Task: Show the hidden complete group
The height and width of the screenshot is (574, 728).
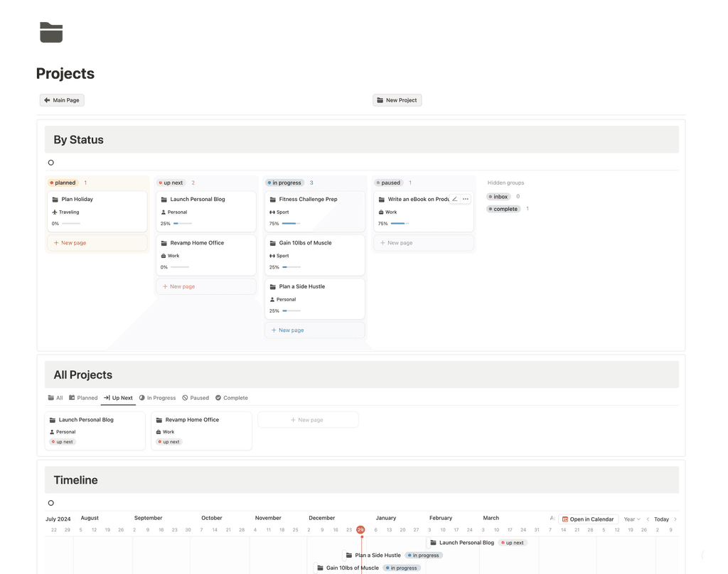Action: [503, 209]
